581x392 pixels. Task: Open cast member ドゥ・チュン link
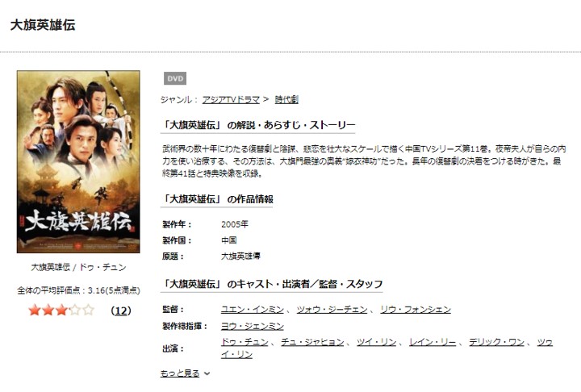245,342
